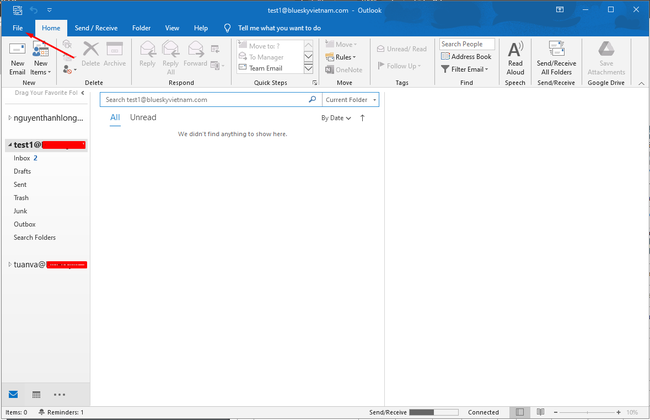Open the New Items menu
Screen dimensions: 650x420
(41, 58)
